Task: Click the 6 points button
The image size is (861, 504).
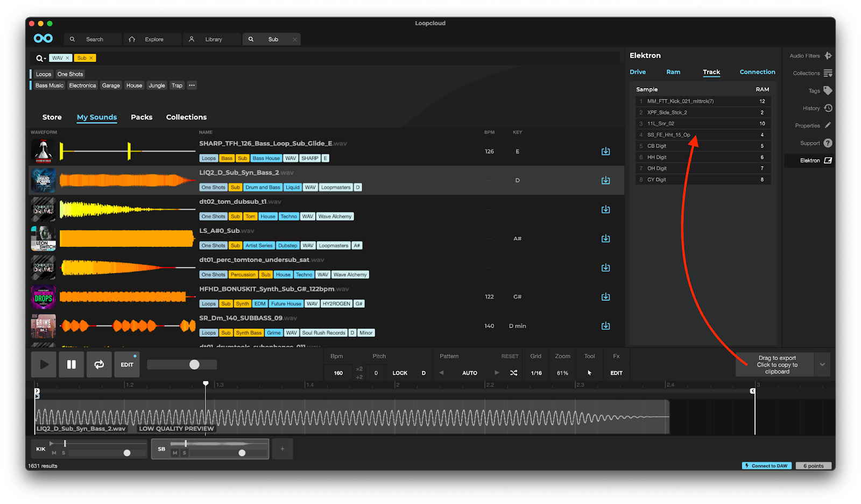Action: tap(814, 466)
